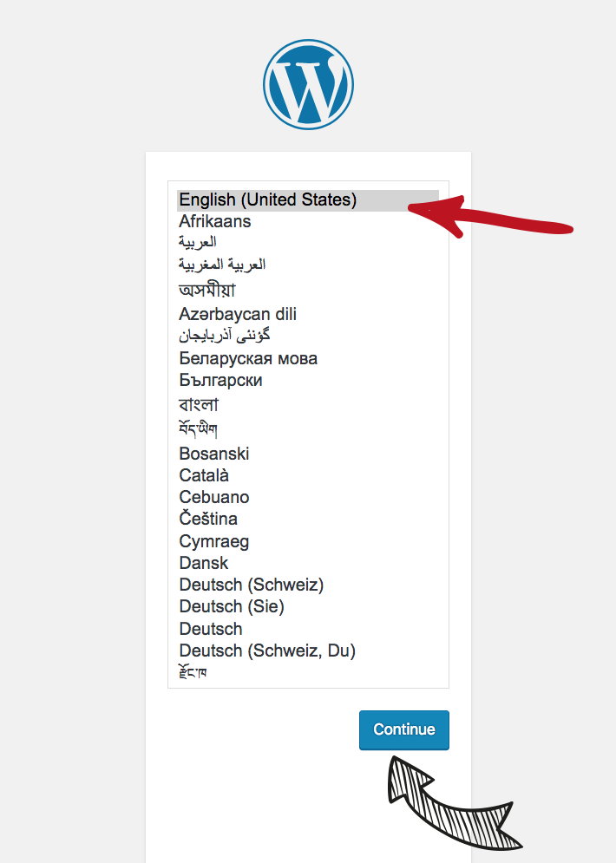Screen dimensions: 616x863
Task: Pick Cebuano language option
Action: click(214, 497)
